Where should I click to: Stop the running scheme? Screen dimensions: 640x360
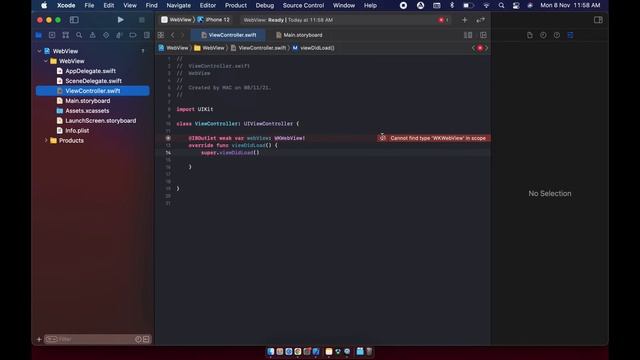(142, 20)
